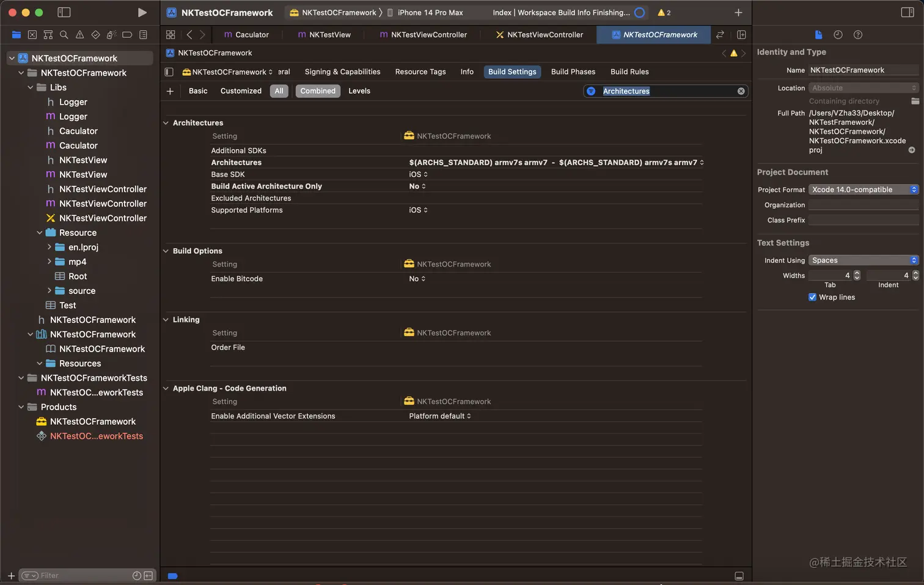Image resolution: width=924 pixels, height=585 pixels.
Task: Open the Info tab
Action: pyautogui.click(x=467, y=72)
